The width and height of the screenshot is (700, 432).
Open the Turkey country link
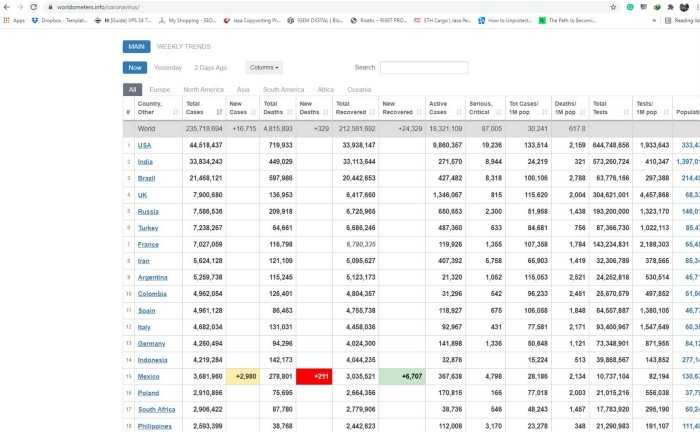(148, 228)
